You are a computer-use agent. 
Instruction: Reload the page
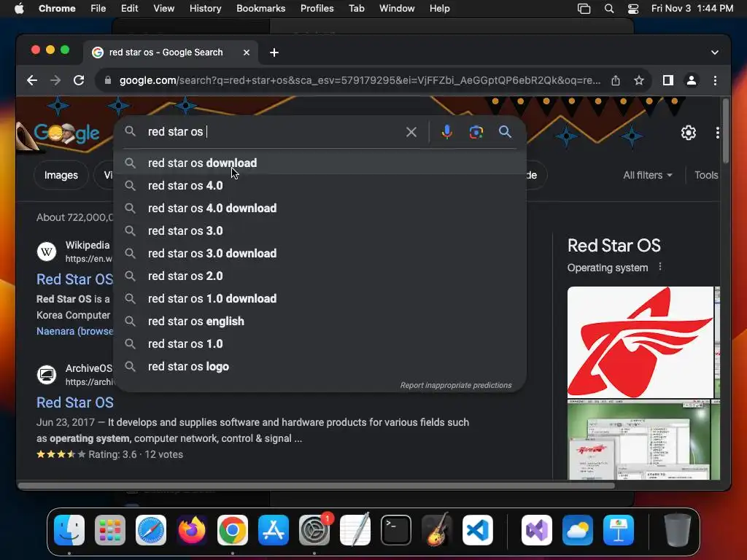(79, 80)
